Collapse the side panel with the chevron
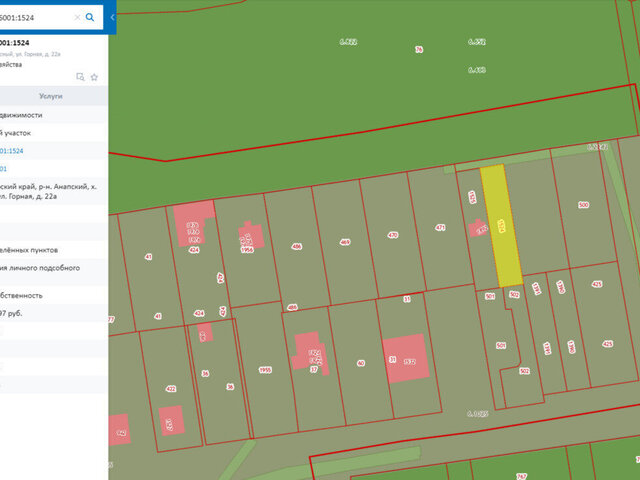The height and width of the screenshot is (480, 640). pos(112,17)
